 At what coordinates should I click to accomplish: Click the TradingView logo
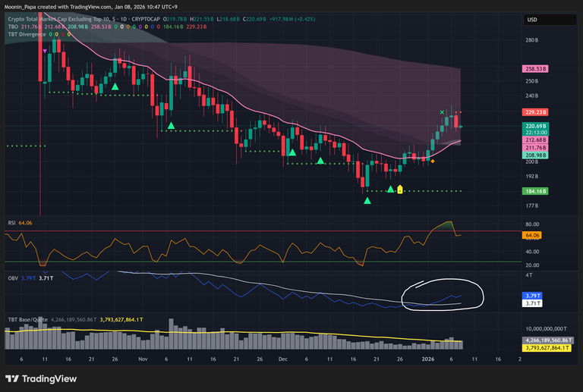click(x=36, y=378)
